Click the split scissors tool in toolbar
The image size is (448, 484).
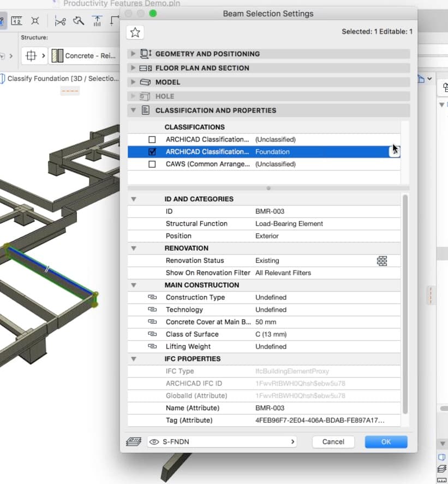[x=60, y=21]
